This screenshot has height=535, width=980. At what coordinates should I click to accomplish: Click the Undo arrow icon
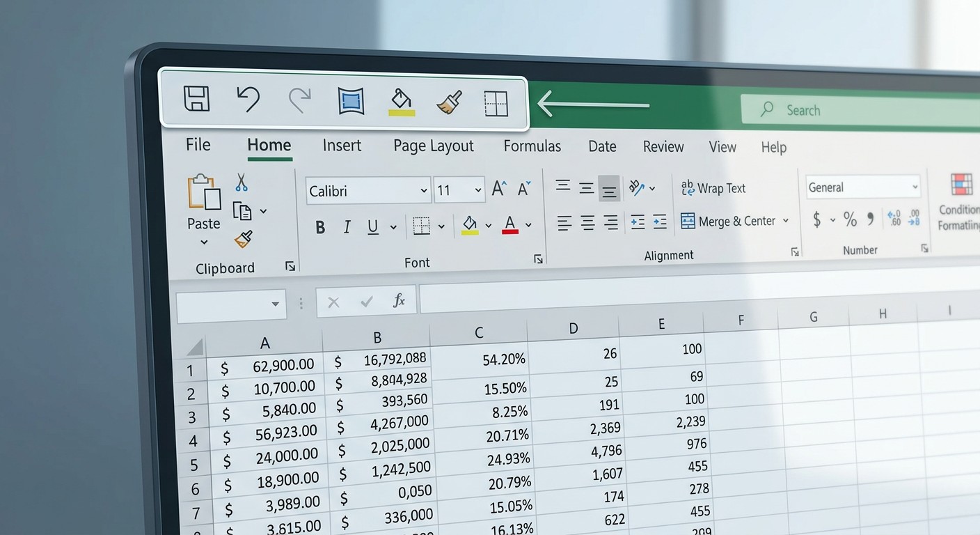[247, 99]
